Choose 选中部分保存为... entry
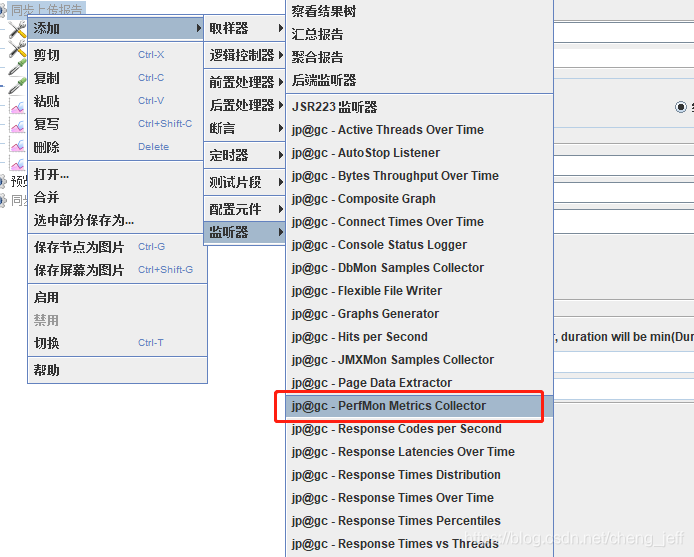 (116, 220)
